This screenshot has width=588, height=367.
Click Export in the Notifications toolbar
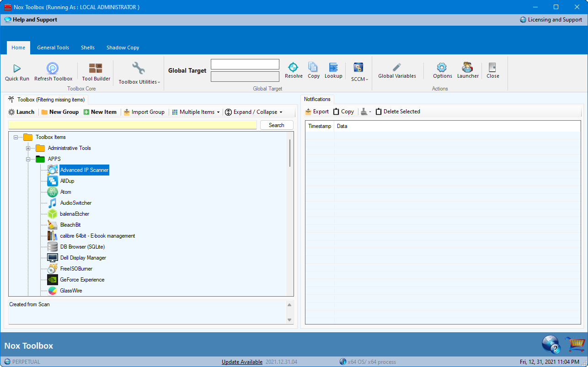click(x=317, y=112)
